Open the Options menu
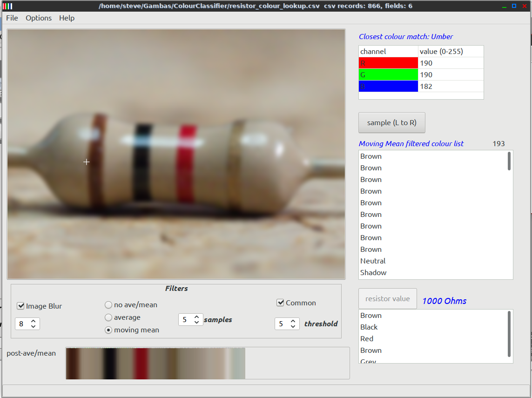The width and height of the screenshot is (532, 398). pyautogui.click(x=39, y=18)
